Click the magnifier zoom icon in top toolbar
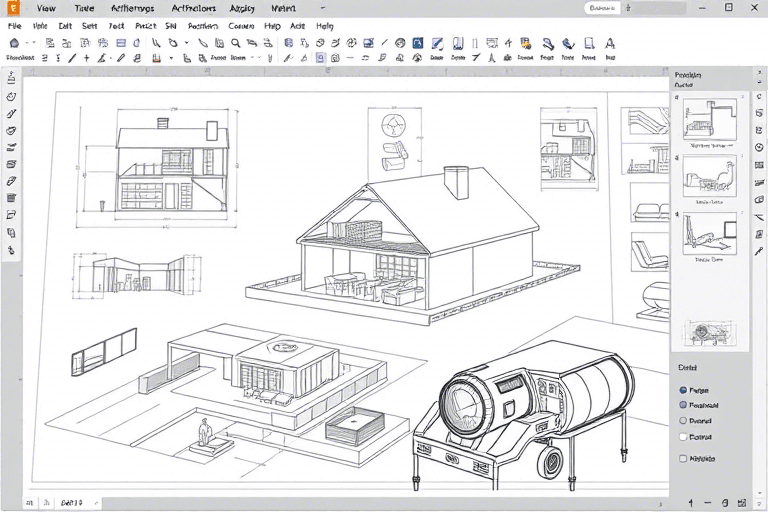This screenshot has width=768, height=512. point(235,44)
